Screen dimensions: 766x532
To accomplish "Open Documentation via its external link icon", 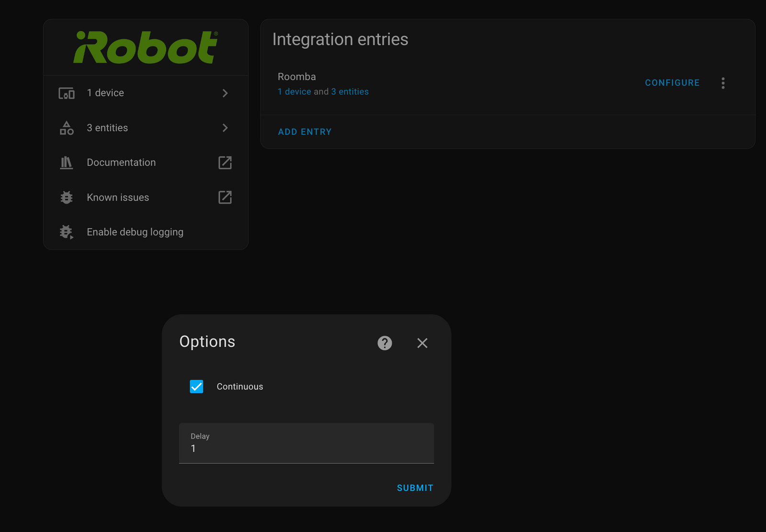I will pyautogui.click(x=225, y=162).
